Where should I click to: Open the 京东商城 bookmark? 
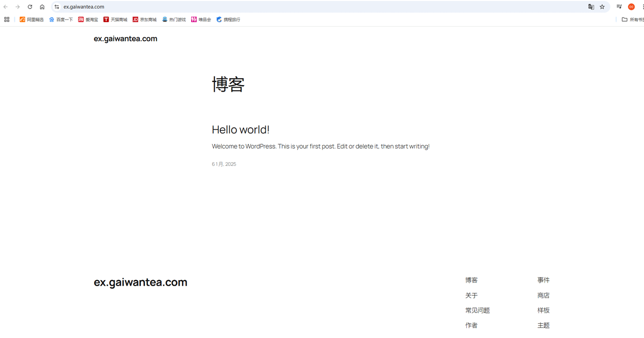tap(144, 20)
